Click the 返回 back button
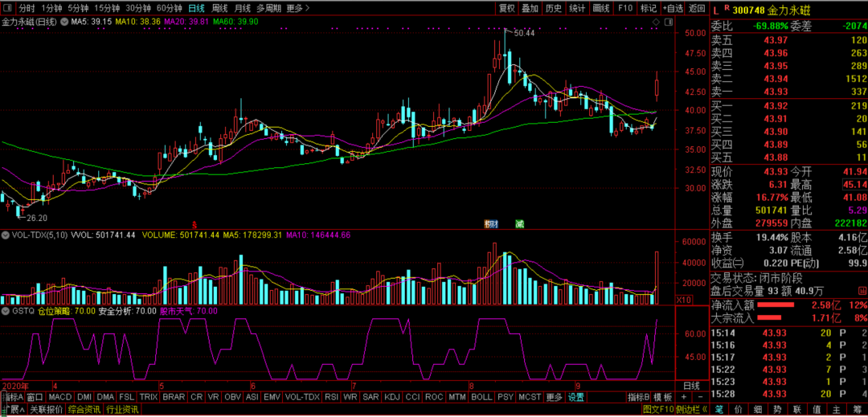The height and width of the screenshot is (417, 868). (697, 8)
